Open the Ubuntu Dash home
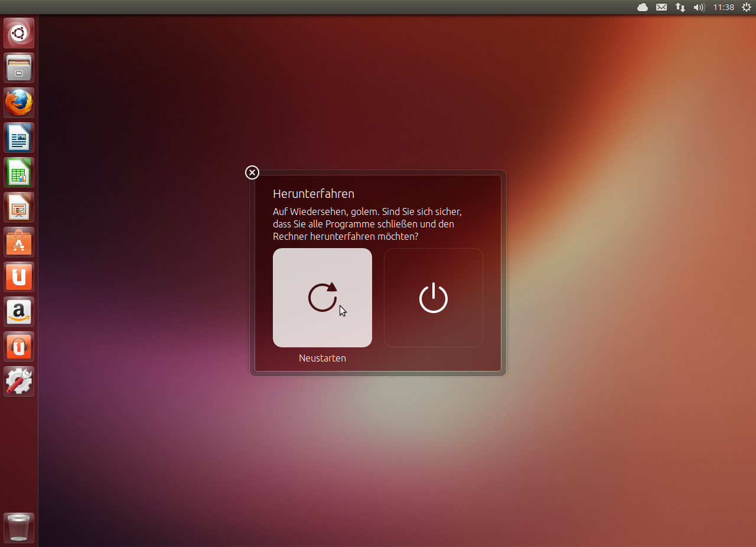Image resolution: width=756 pixels, height=547 pixels. click(x=19, y=33)
